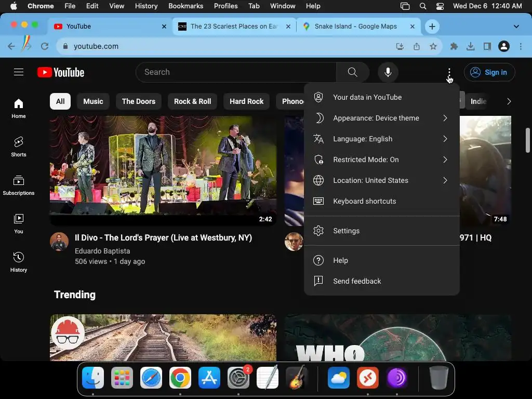Click Chrome back arrow
The height and width of the screenshot is (399, 532).
click(x=11, y=46)
